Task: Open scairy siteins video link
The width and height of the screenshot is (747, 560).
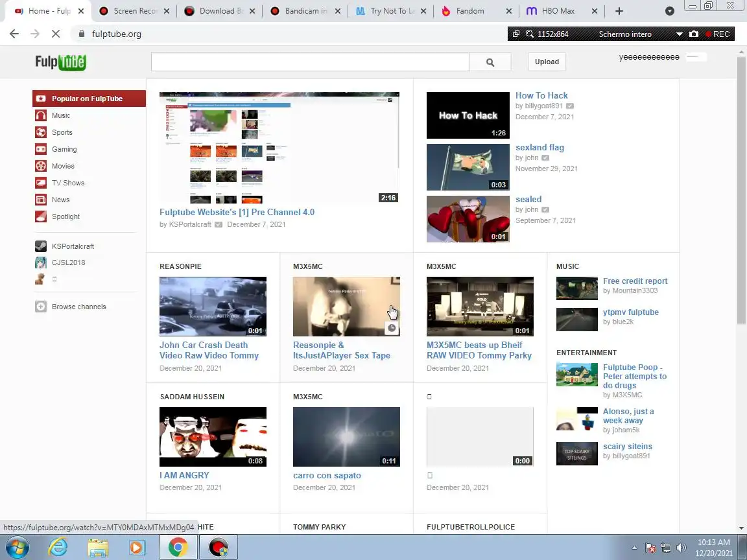Action: (x=628, y=446)
